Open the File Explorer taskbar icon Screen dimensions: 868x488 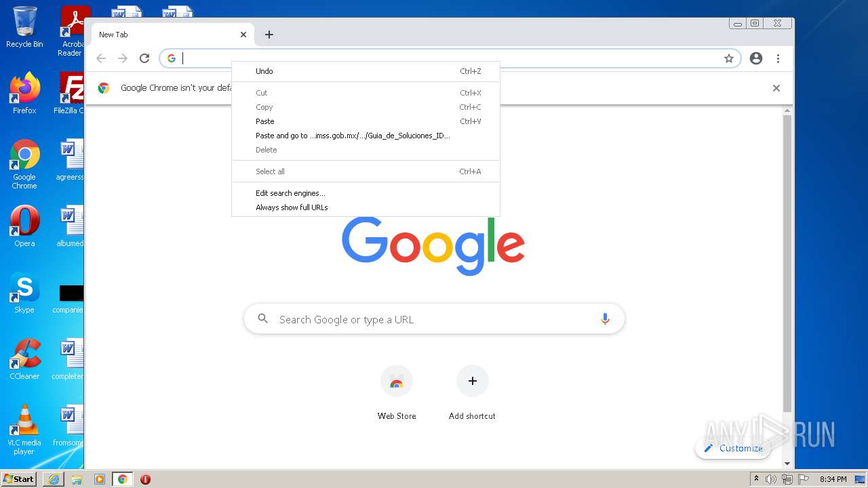(77, 479)
